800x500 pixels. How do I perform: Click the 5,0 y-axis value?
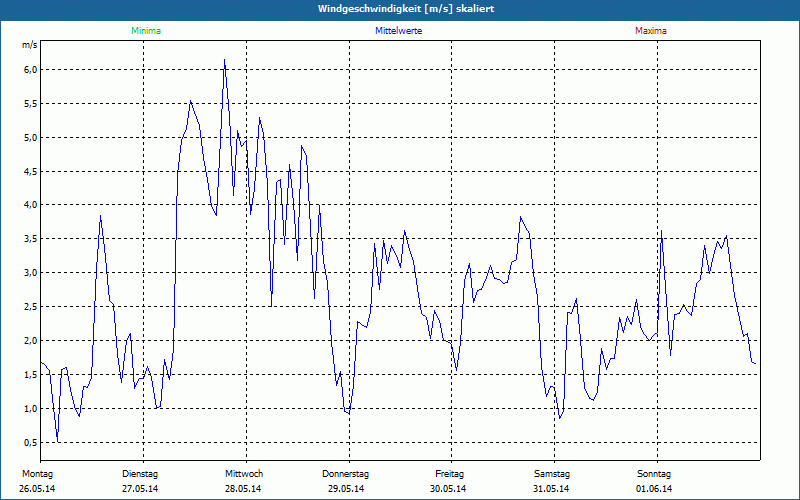pyautogui.click(x=31, y=137)
